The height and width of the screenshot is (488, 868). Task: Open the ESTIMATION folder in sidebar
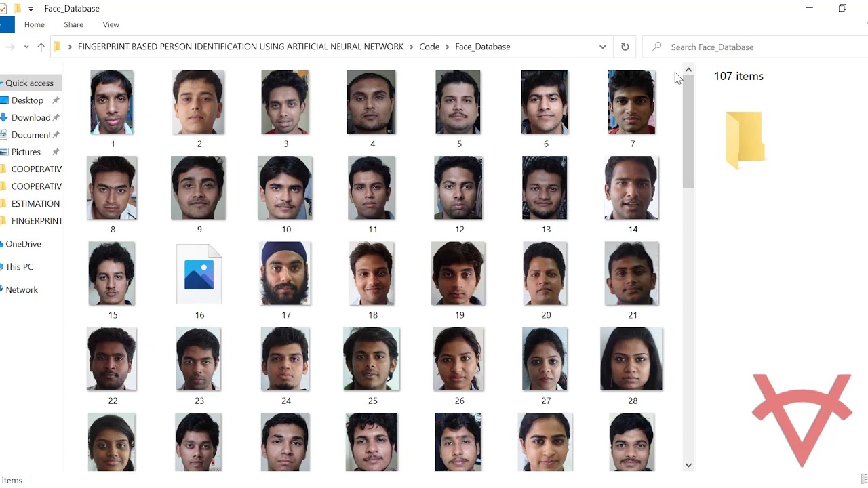click(x=35, y=203)
